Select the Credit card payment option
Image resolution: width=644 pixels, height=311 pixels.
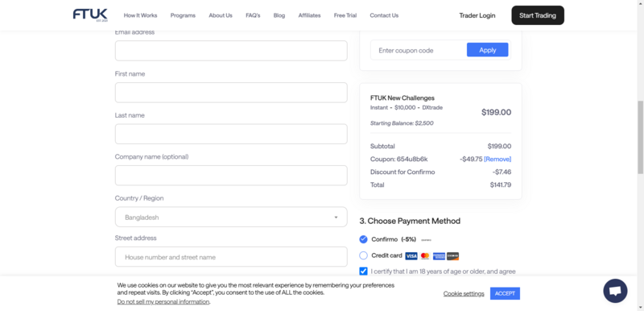pos(363,255)
